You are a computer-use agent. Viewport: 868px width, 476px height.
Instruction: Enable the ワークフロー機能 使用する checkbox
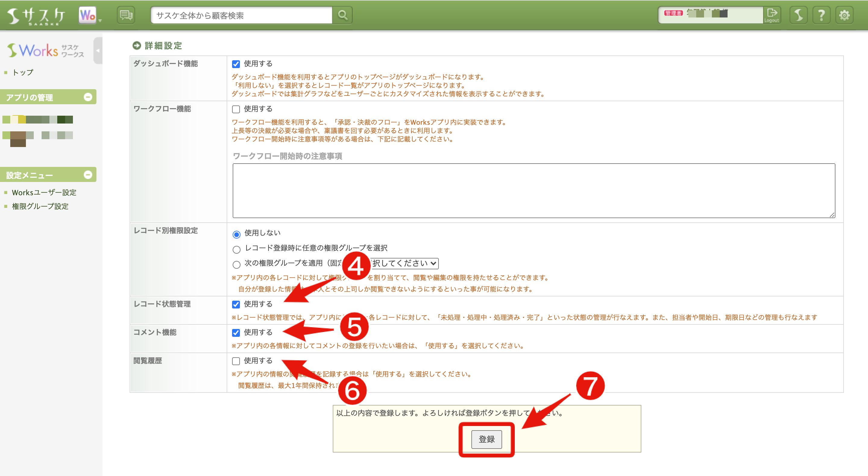point(236,109)
